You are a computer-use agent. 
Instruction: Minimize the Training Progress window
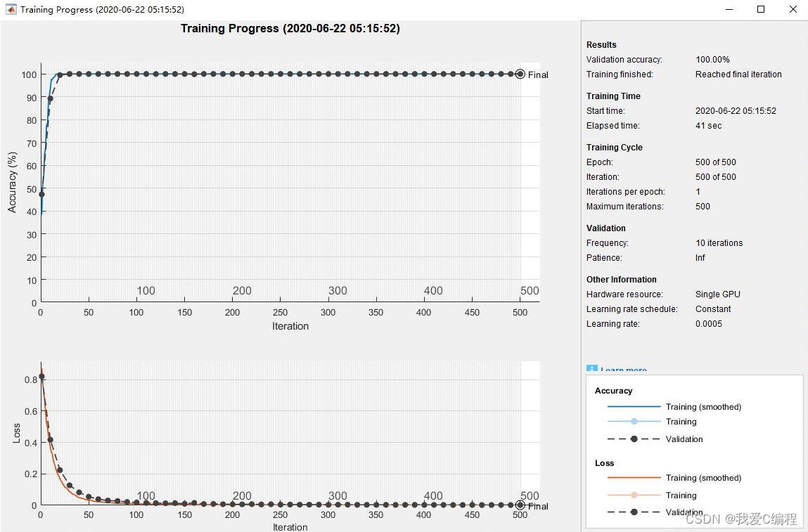tap(729, 10)
